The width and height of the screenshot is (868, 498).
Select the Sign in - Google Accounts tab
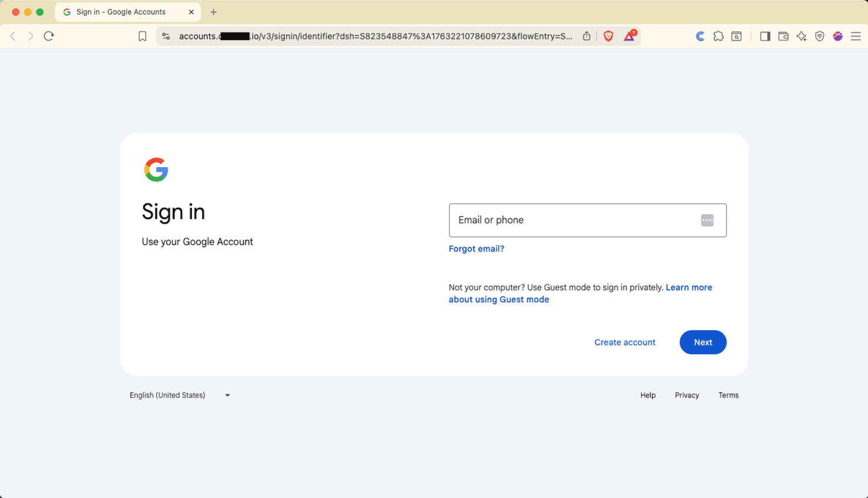(x=128, y=12)
